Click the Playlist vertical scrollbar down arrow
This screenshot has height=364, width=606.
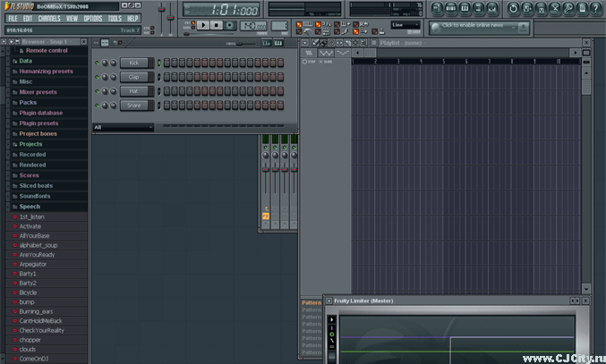586,289
